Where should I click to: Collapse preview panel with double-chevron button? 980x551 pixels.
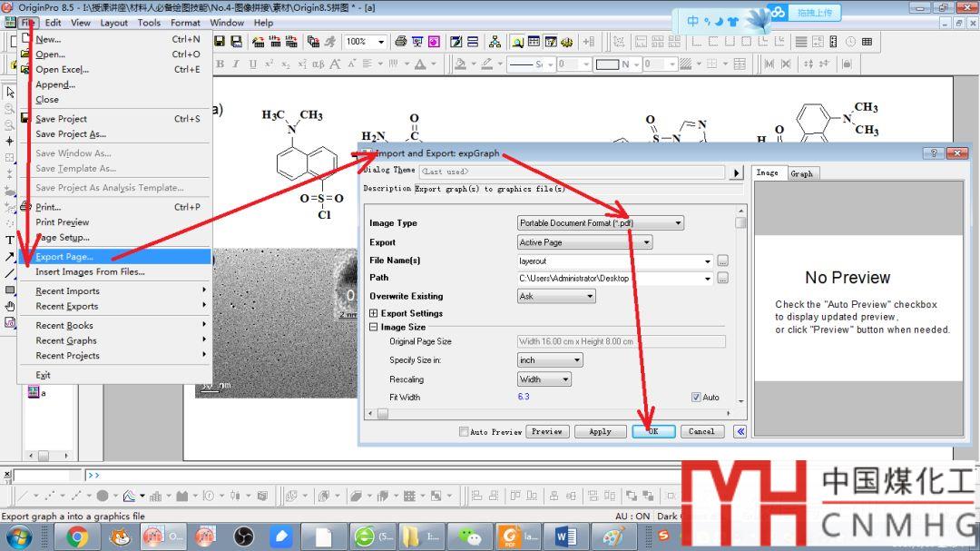pyautogui.click(x=740, y=432)
